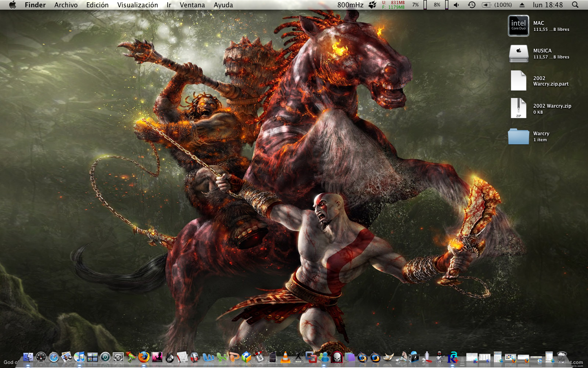Launch Microsoft PowerPoint from the Dock
Screen dimensions: 588x368
pyautogui.click(x=234, y=357)
